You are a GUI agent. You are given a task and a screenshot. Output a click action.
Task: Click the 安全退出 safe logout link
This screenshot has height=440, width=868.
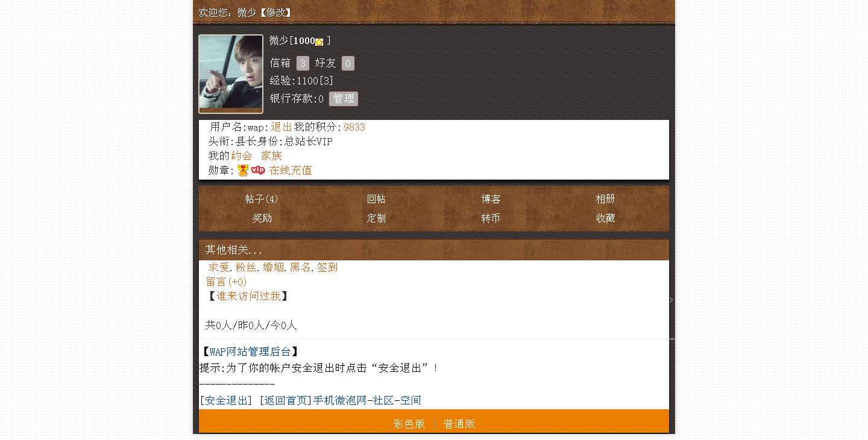226,401
